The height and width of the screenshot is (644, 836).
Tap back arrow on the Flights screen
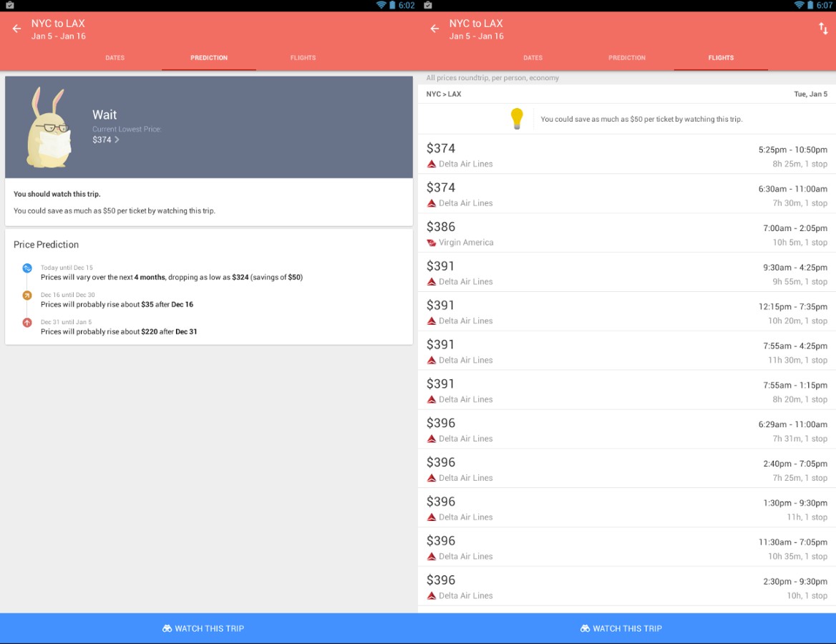[434, 29]
